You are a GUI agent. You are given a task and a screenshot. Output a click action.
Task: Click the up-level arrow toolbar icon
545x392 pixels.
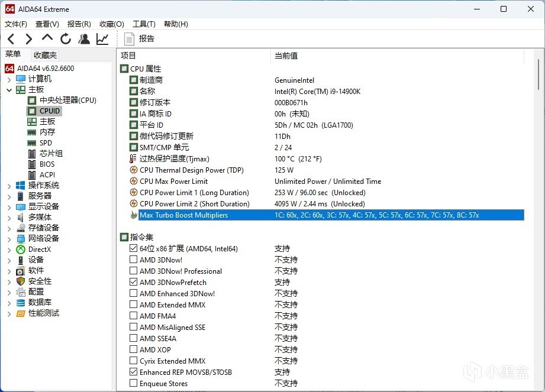47,37
